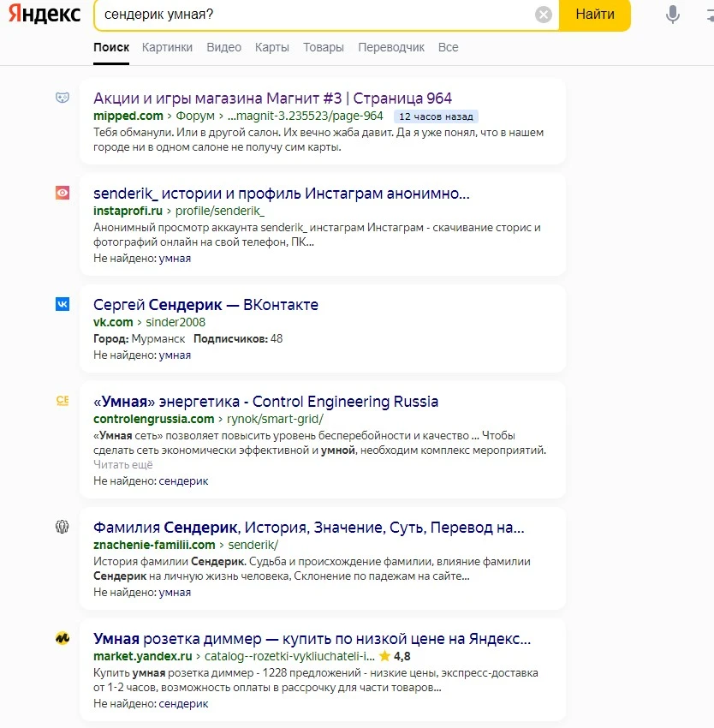Switch to the Товары tab
The height and width of the screenshot is (728, 714).
324,47
